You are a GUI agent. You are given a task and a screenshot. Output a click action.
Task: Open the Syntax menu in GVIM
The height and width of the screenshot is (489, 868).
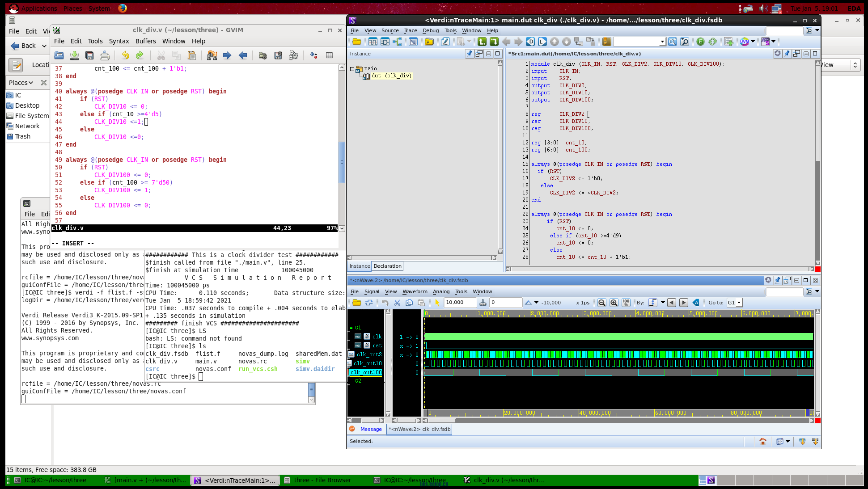pyautogui.click(x=119, y=41)
